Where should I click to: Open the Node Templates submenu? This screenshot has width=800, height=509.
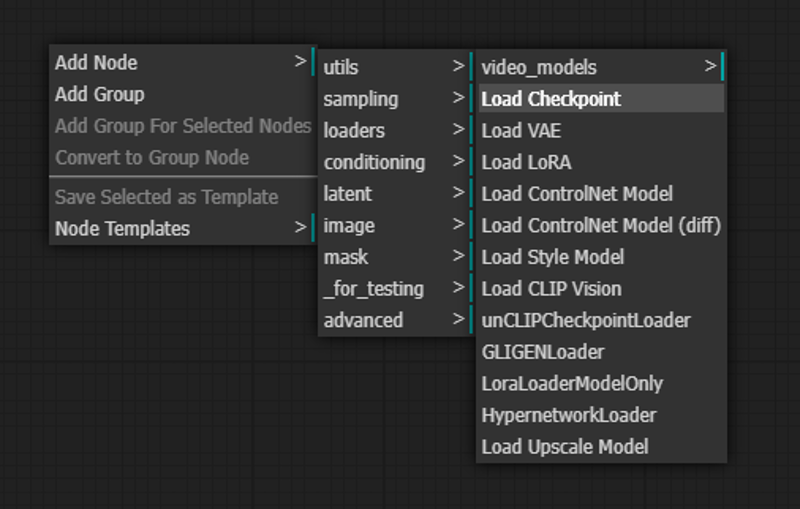point(183,228)
